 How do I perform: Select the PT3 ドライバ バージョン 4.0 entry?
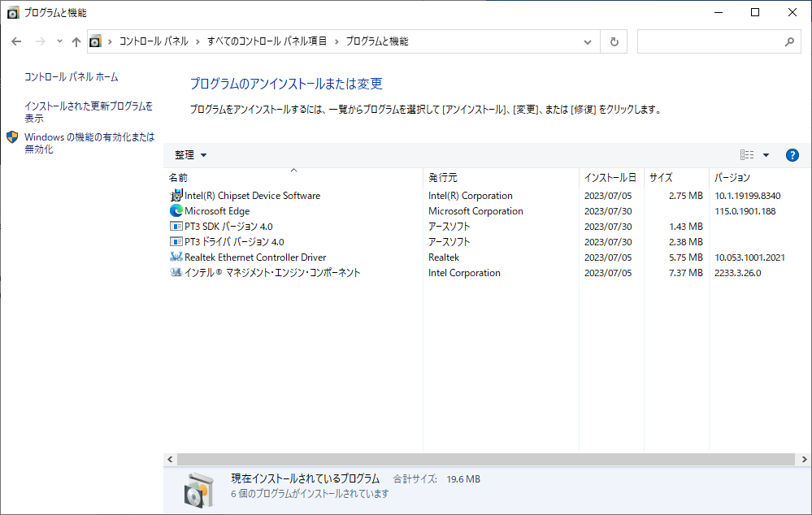[234, 242]
